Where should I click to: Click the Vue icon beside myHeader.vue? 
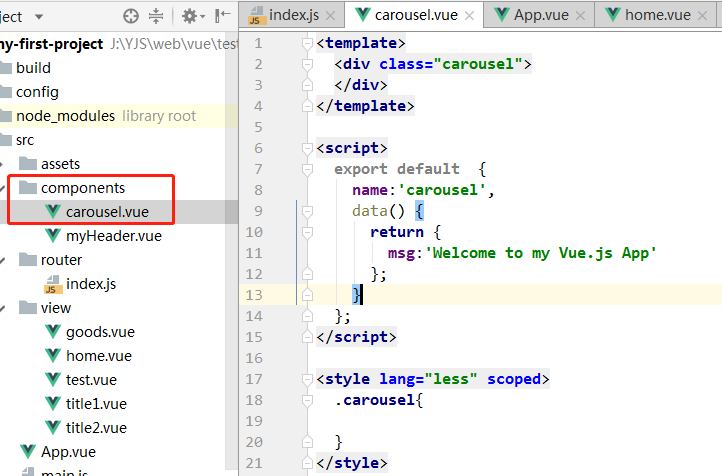tap(53, 235)
